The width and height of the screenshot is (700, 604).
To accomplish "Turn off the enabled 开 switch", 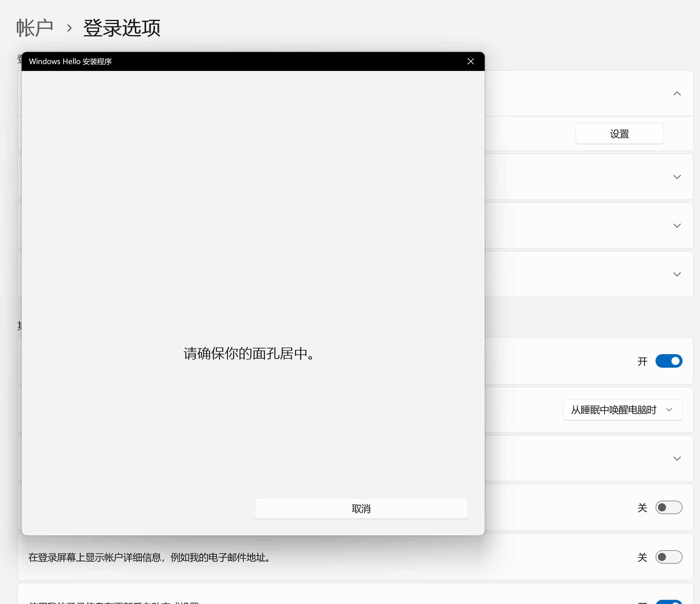I will [669, 361].
